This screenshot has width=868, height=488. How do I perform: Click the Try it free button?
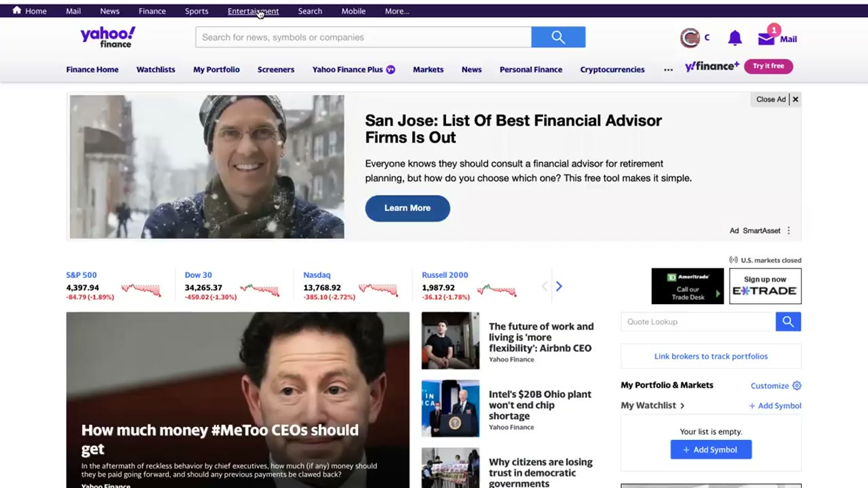(x=768, y=66)
